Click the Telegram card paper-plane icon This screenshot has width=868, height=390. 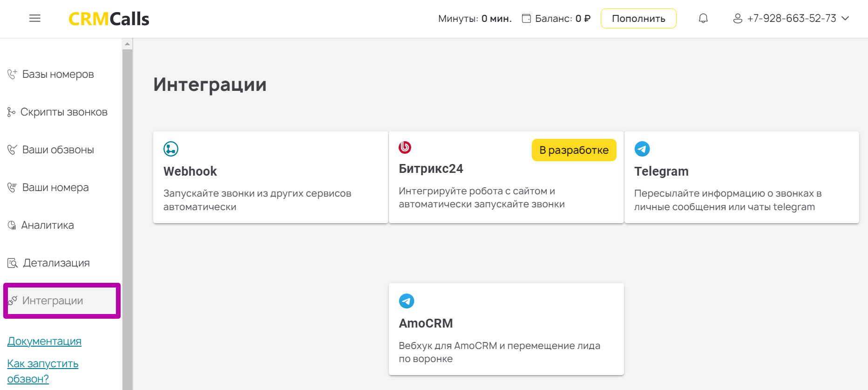[x=642, y=149]
